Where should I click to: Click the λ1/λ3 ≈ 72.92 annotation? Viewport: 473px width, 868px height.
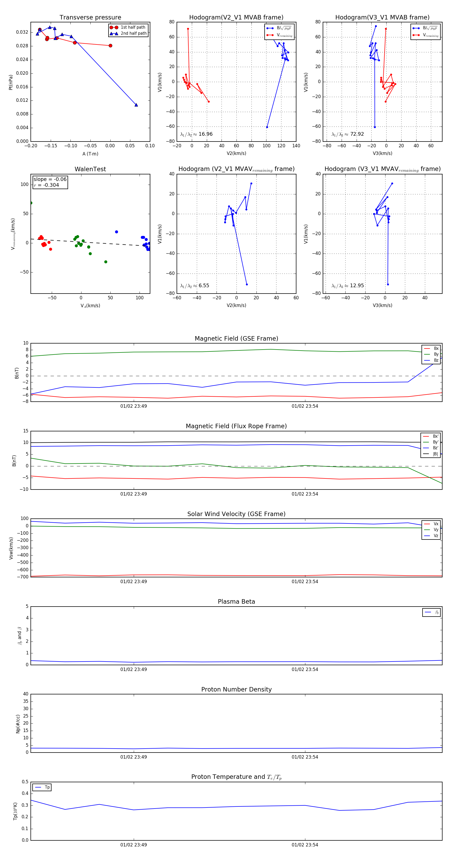click(x=348, y=134)
